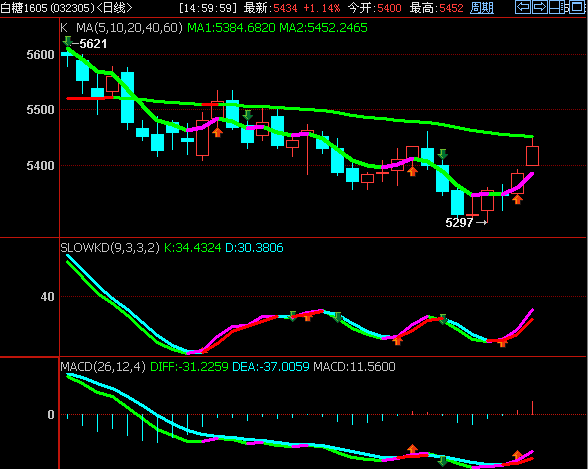Click the 5500 price axis label
The image size is (588, 469).
40,110
